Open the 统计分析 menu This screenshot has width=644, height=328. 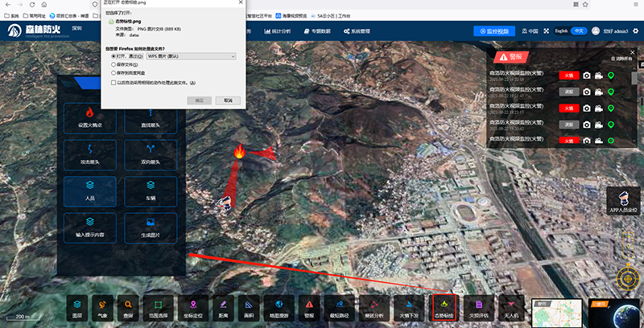[x=279, y=31]
